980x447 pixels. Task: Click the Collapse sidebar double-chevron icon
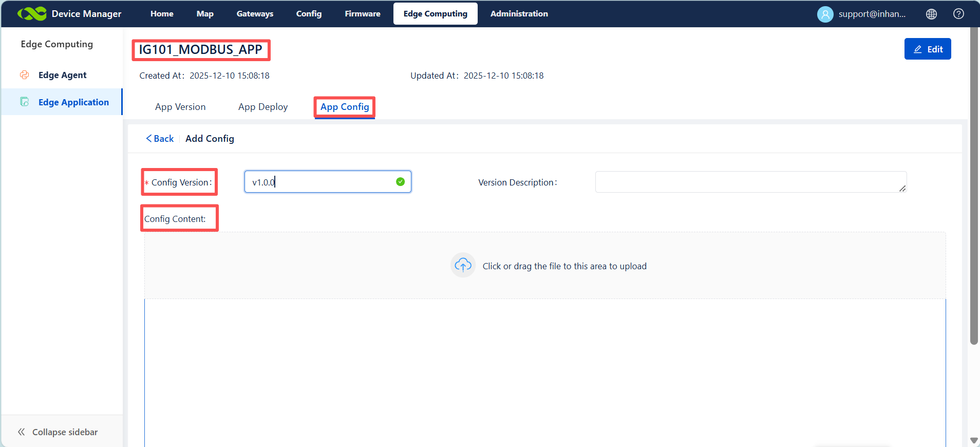pyautogui.click(x=21, y=432)
